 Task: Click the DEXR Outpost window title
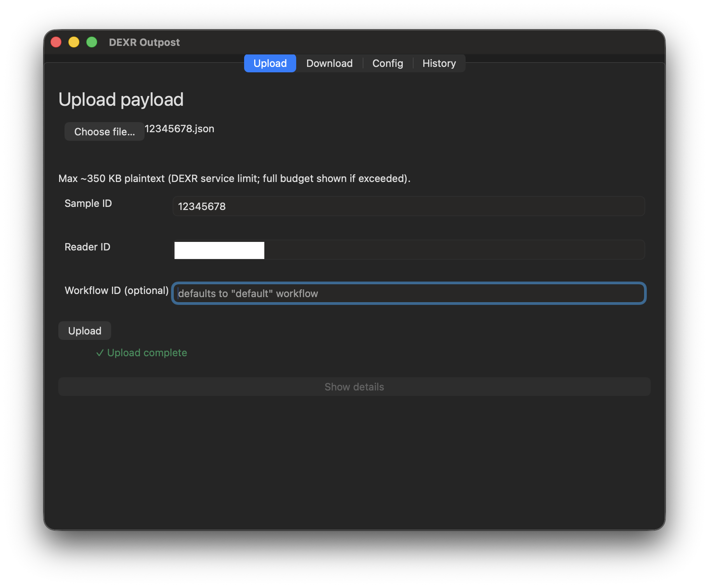(144, 42)
